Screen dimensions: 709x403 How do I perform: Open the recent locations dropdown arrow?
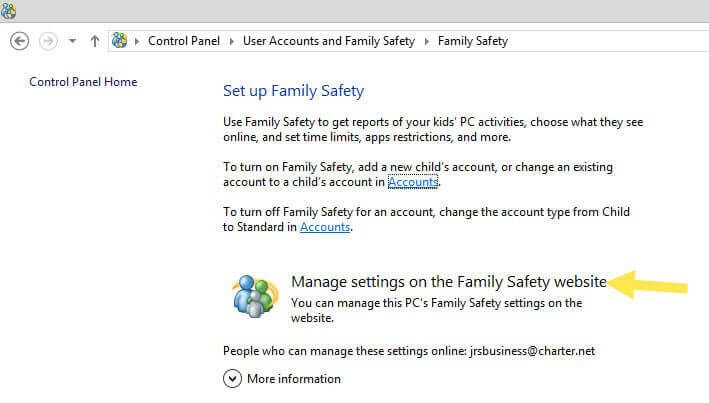click(x=72, y=42)
